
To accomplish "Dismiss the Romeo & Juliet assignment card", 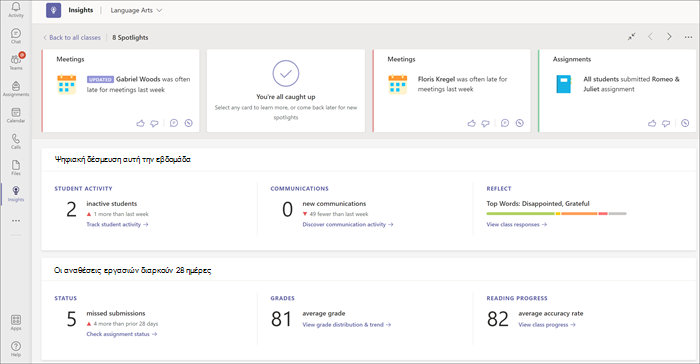I will point(685,123).
